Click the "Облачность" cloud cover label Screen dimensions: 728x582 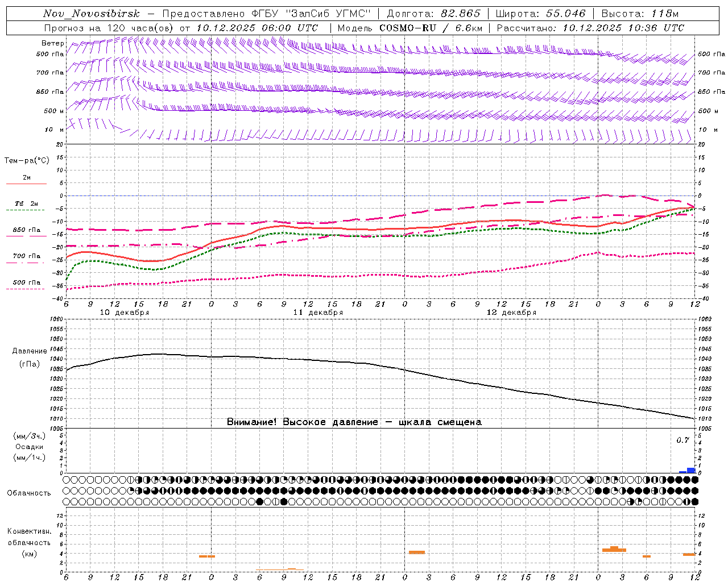point(29,493)
